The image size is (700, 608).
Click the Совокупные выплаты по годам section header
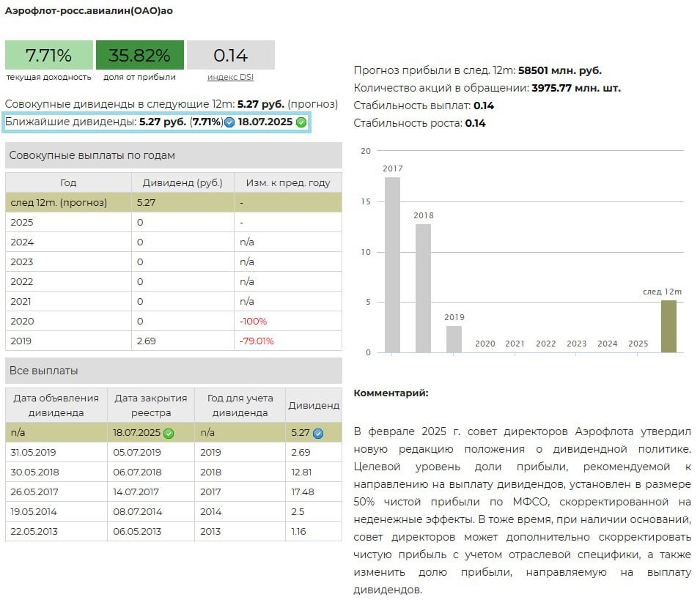click(x=174, y=155)
